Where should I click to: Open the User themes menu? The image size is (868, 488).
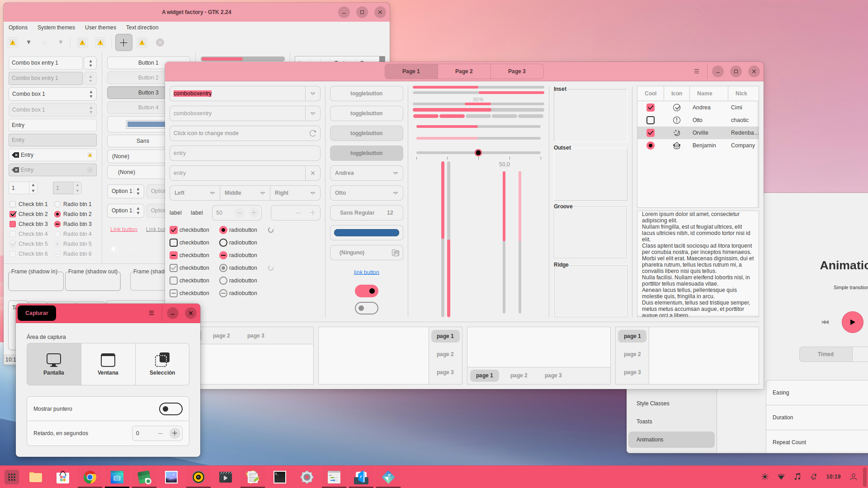100,28
